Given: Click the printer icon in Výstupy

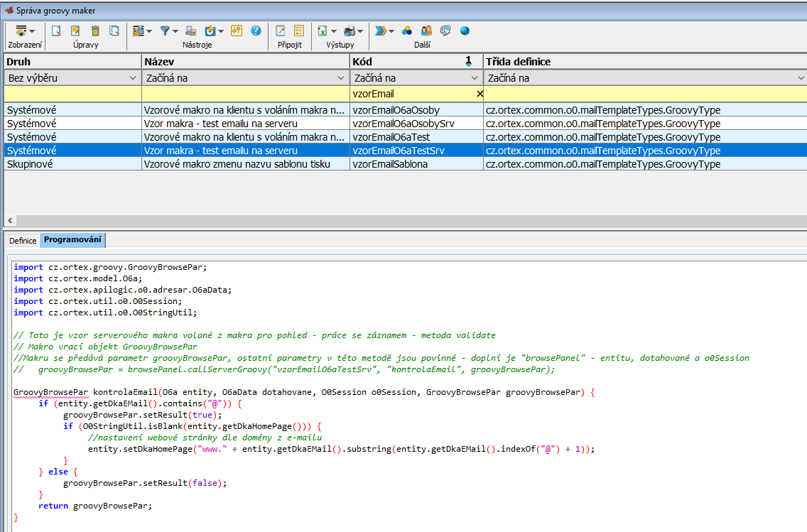Looking at the screenshot, I should click(350, 31).
